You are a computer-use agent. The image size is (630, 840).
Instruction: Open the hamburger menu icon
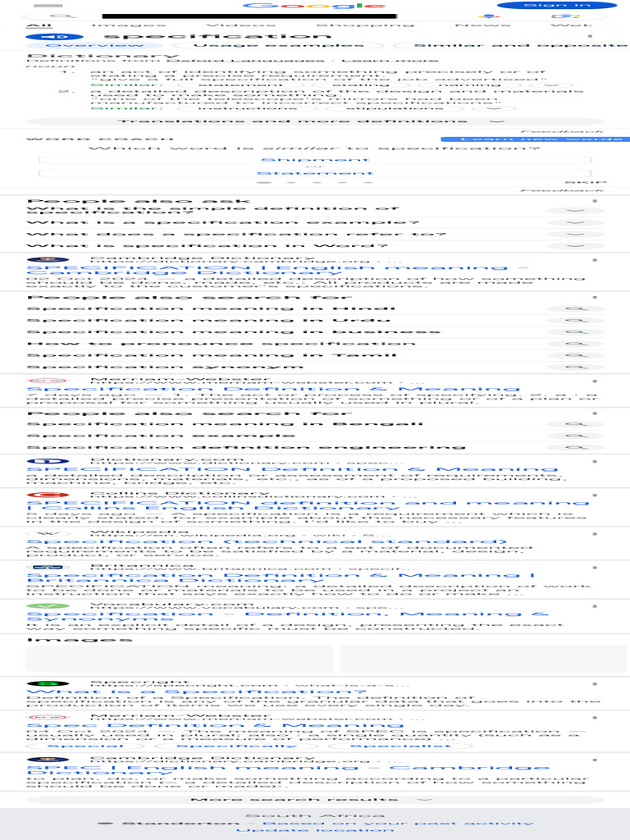48,6
